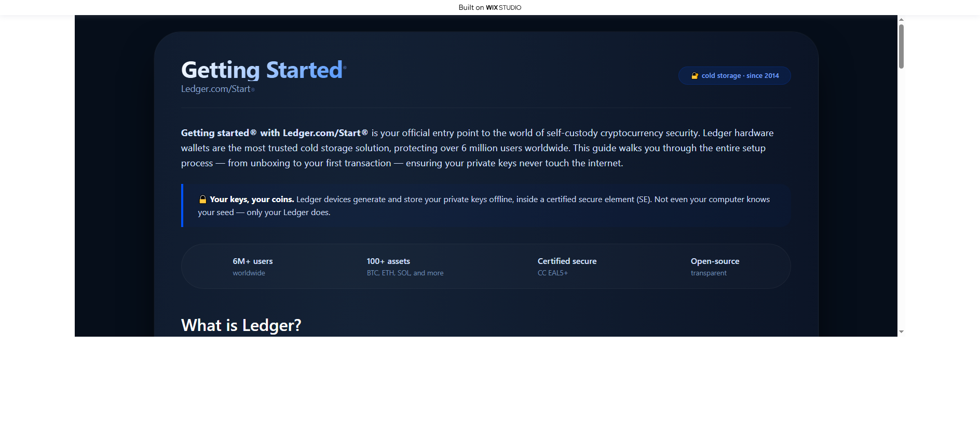
Task: Click the Getting Started heading
Action: [262, 70]
